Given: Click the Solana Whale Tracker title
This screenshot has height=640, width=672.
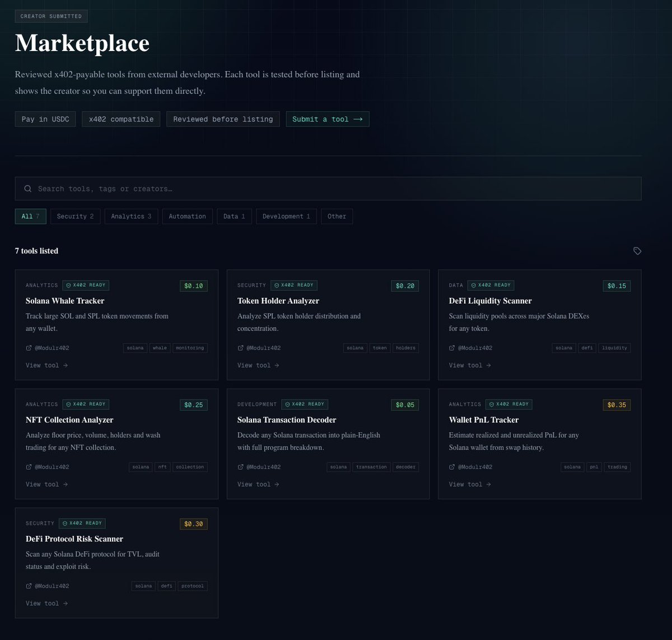Looking at the screenshot, I should [65, 301].
